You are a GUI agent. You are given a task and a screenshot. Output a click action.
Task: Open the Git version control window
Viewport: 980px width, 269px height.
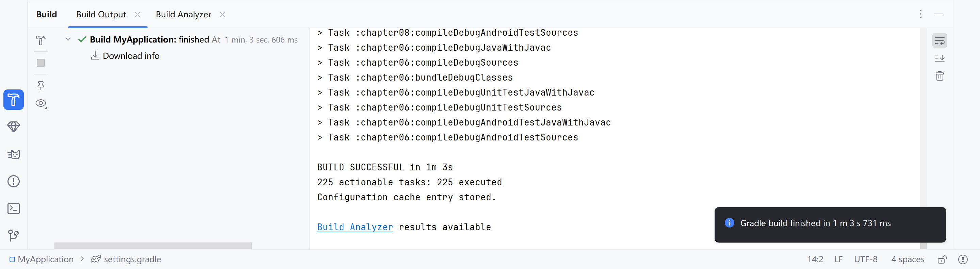14,235
